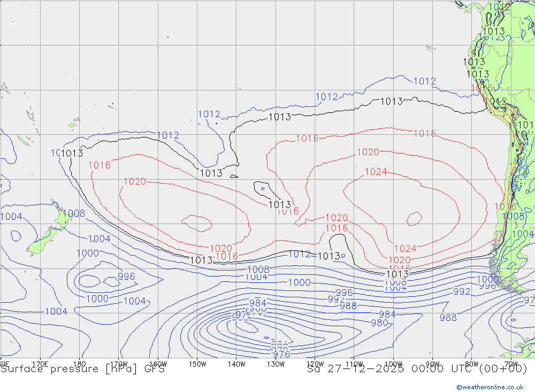Image resolution: width=535 pixels, height=392 pixels.
Task: Select the "100W" longitude label
Action: [x=393, y=364]
